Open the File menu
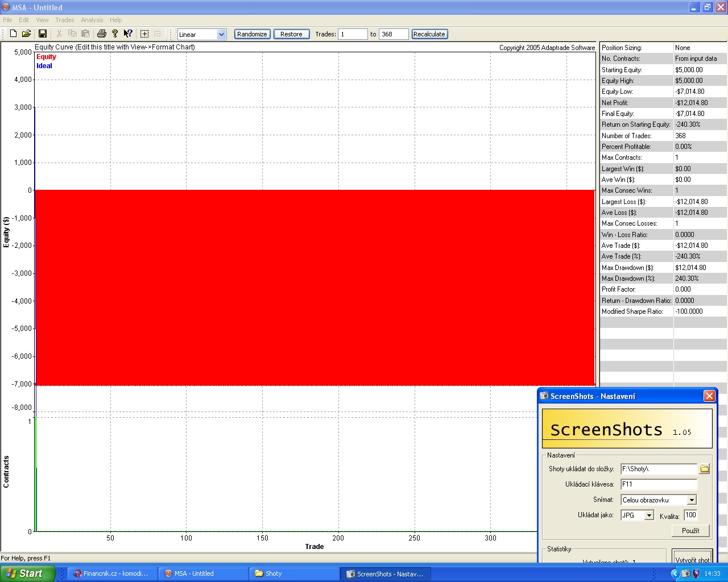Image resolution: width=728 pixels, height=582 pixels. [x=7, y=20]
